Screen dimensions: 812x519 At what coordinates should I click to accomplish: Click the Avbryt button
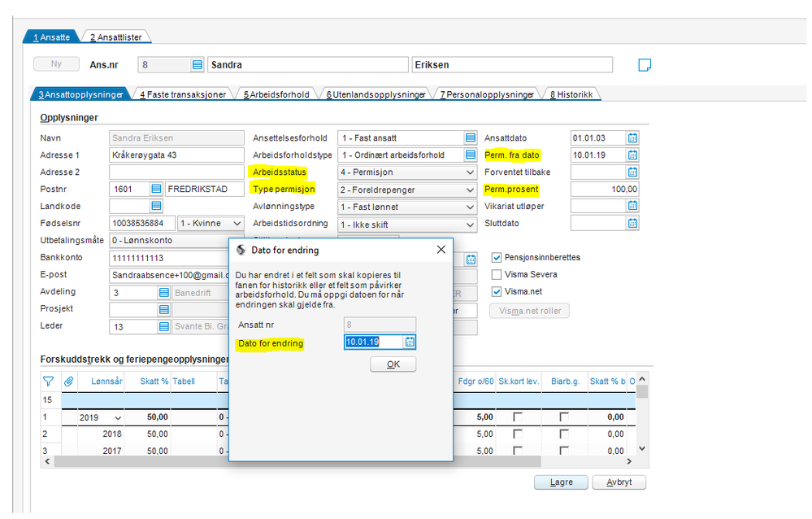(x=619, y=482)
